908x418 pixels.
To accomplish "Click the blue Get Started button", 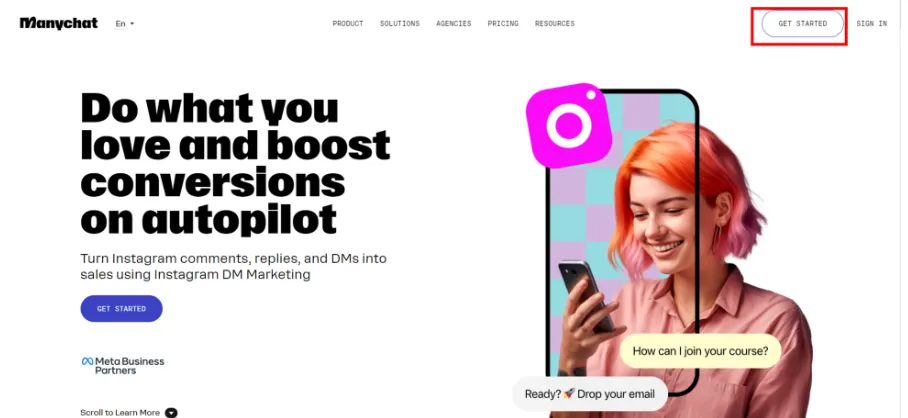I will point(122,309).
